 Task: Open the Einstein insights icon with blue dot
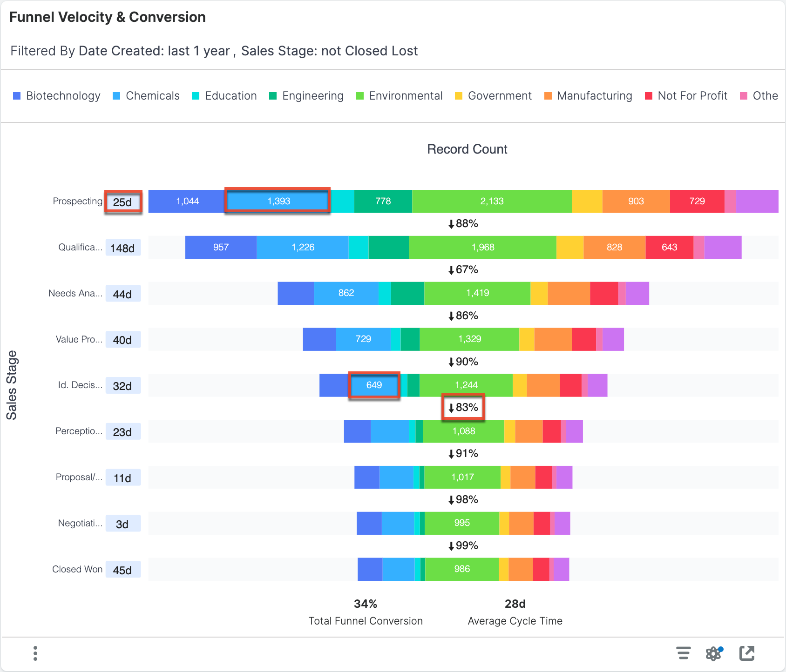click(714, 653)
